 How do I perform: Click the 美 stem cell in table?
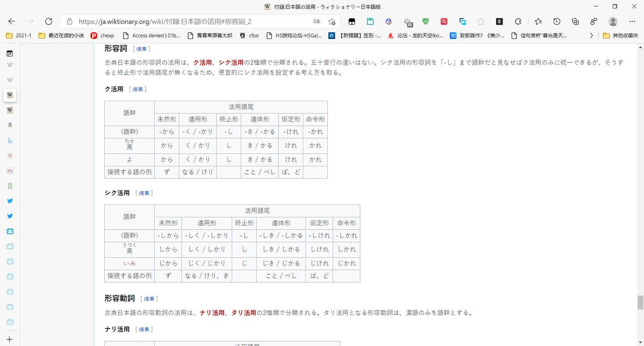click(x=130, y=249)
